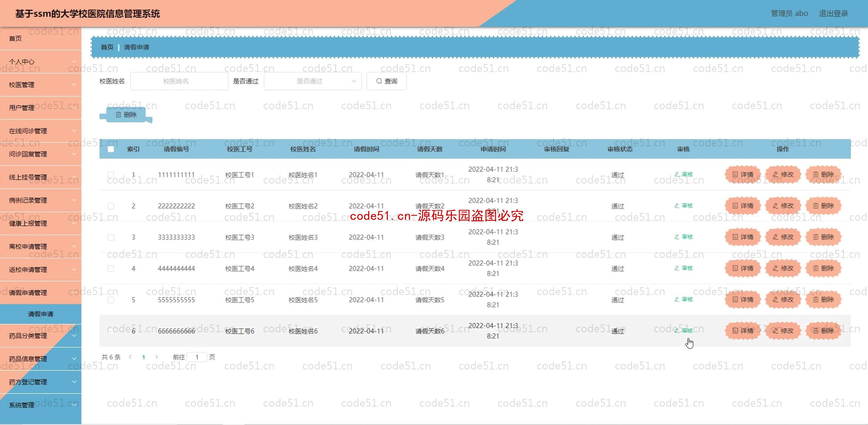Expand 病例记录管理 sidebar menu

(40, 200)
